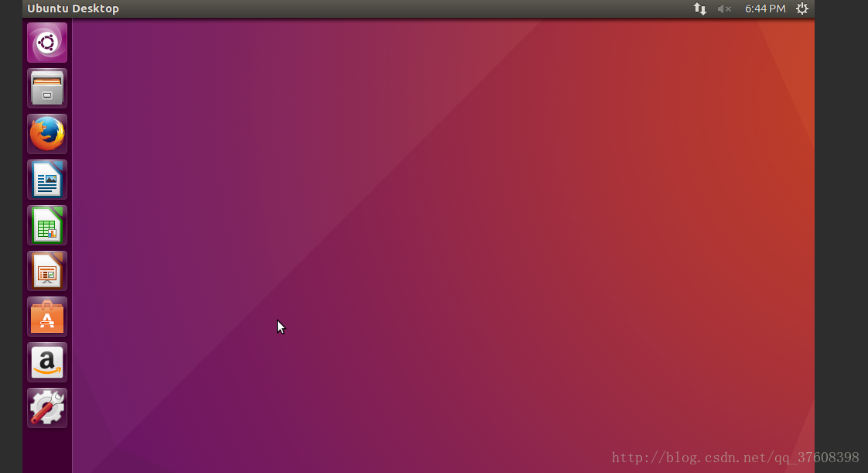Click the power gear to access Shut Down
868x473 pixels.
pyautogui.click(x=801, y=9)
